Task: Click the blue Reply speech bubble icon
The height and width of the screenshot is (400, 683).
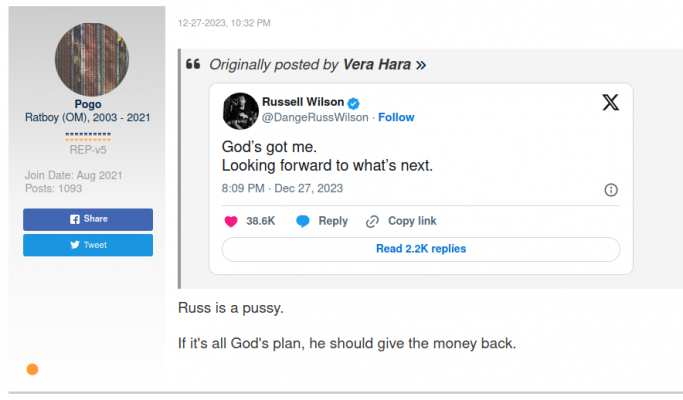Action: (x=303, y=221)
